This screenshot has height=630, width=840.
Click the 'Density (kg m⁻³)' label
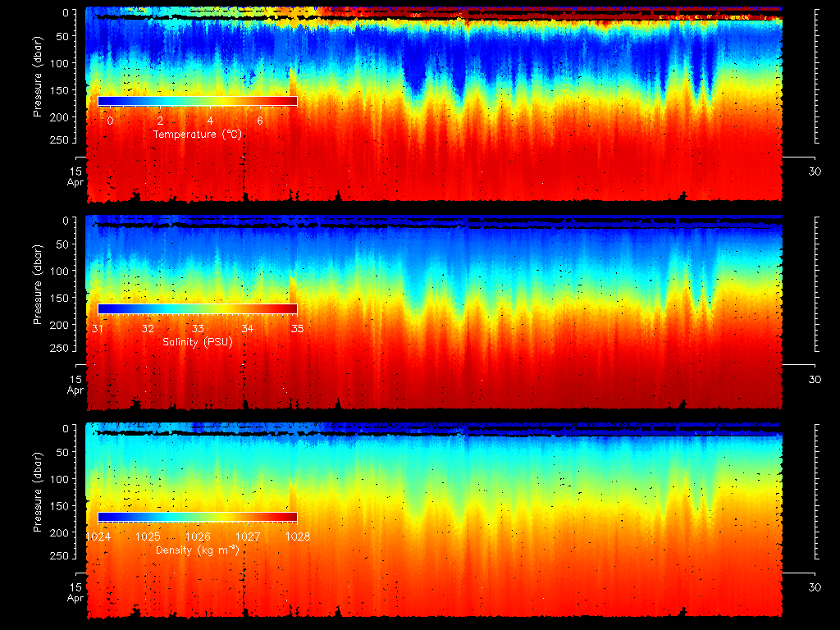(x=198, y=550)
